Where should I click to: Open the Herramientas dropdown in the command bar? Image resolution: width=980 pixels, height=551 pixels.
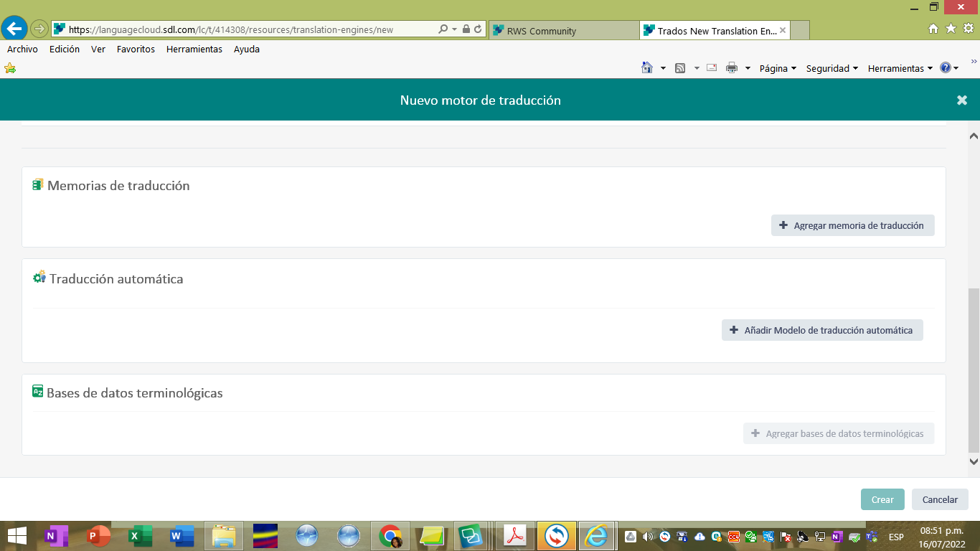(900, 68)
